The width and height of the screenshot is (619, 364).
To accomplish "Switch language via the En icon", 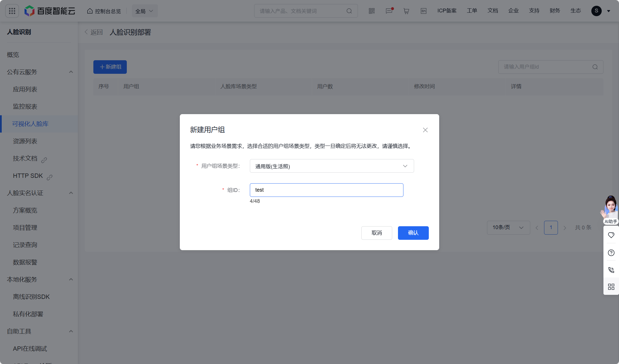I will tap(423, 11).
